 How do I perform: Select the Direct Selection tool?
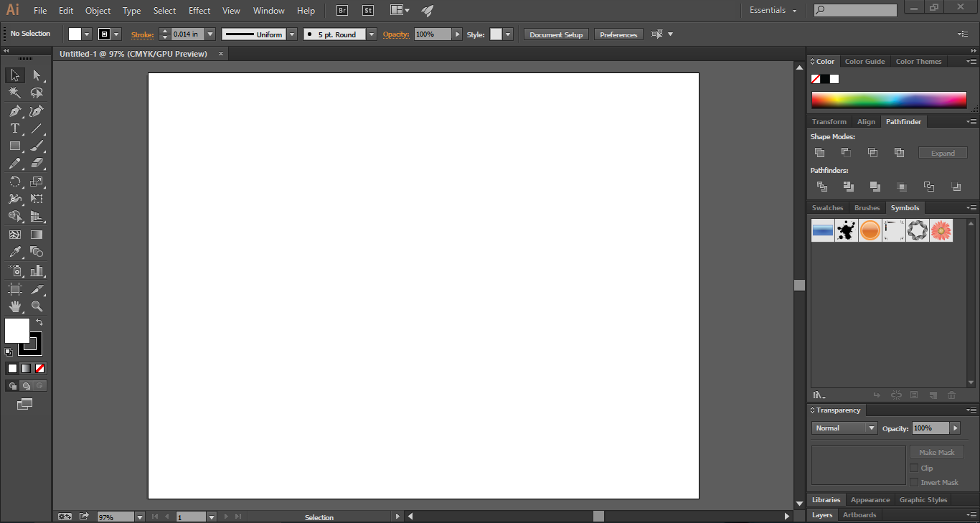pos(37,75)
